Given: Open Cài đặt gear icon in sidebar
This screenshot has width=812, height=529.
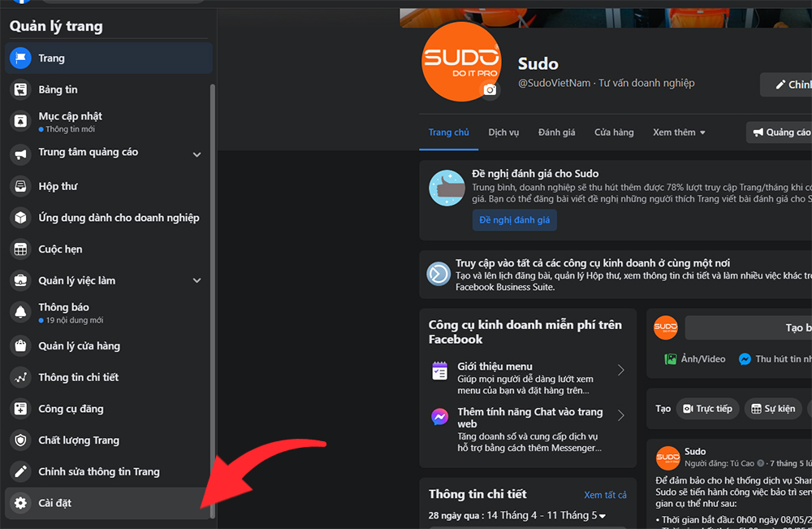Looking at the screenshot, I should (20, 503).
